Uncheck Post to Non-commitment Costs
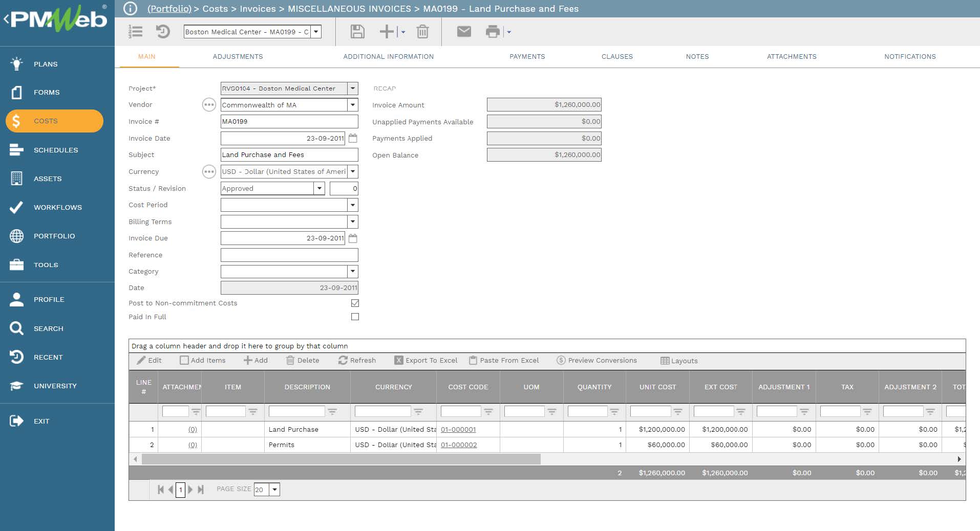This screenshot has width=980, height=531. coord(355,303)
